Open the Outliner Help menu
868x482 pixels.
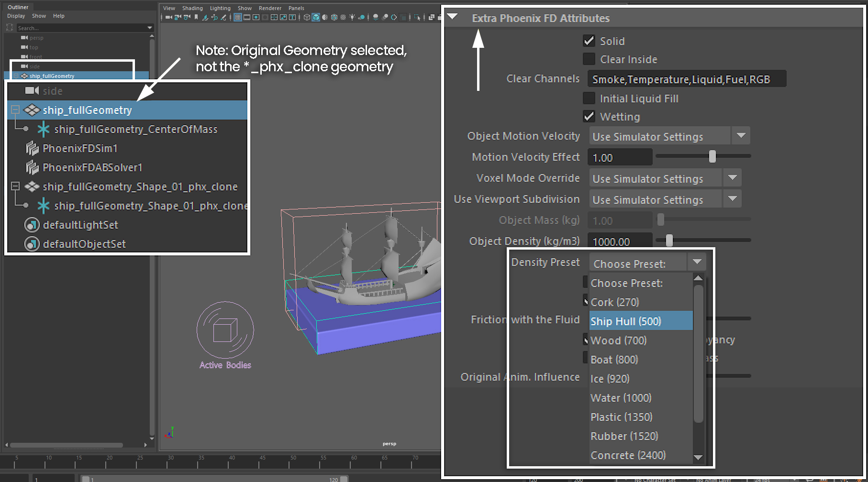click(x=58, y=16)
